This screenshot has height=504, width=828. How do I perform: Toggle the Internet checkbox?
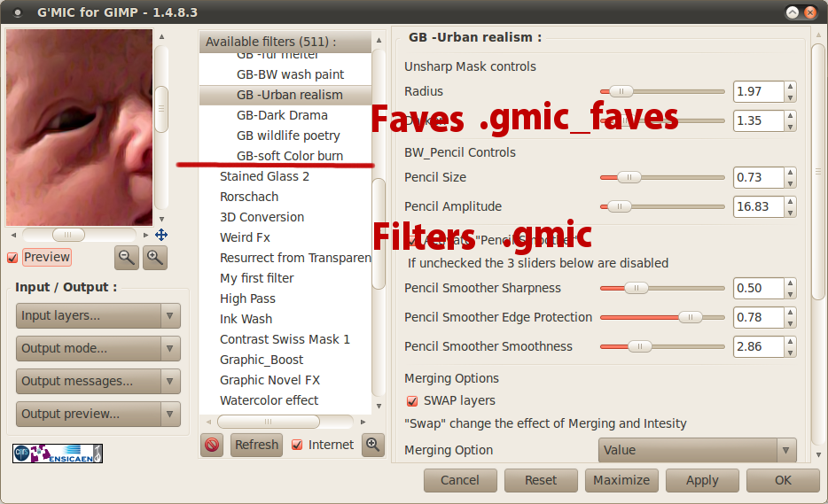pyautogui.click(x=297, y=445)
